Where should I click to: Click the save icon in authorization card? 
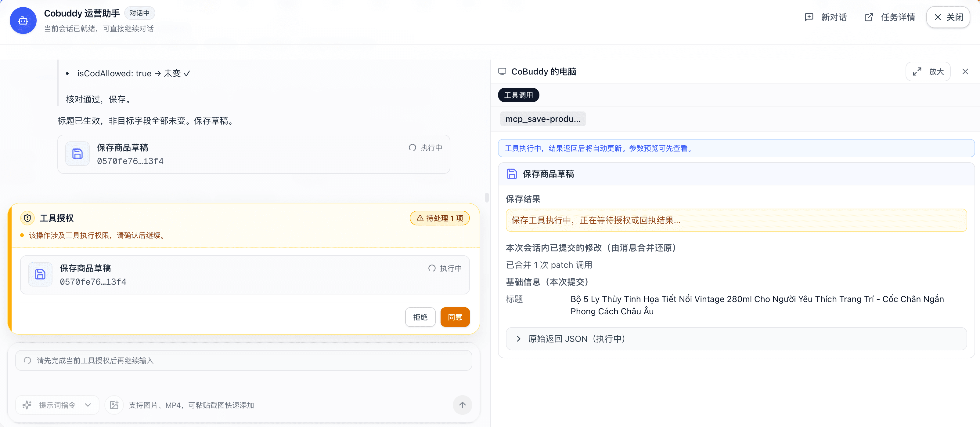[40, 274]
